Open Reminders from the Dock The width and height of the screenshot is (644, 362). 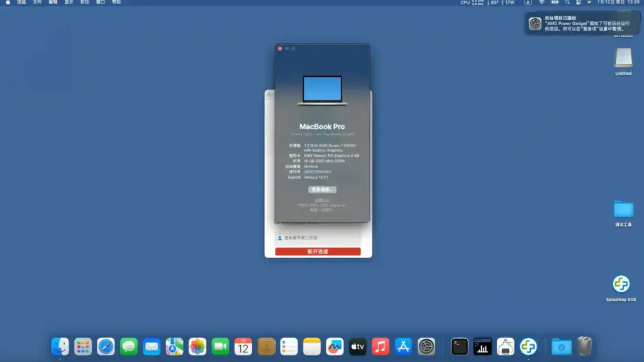[289, 346]
